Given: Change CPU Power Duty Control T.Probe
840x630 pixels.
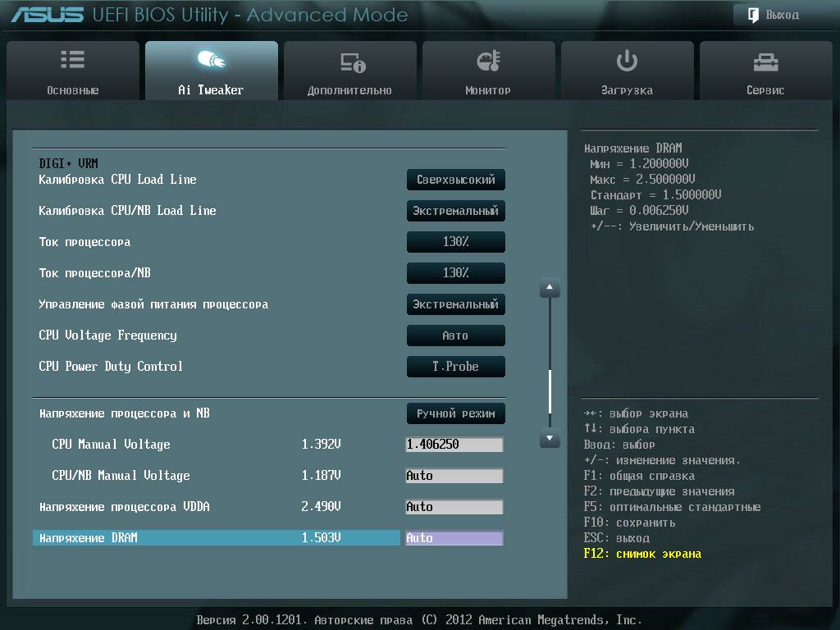Looking at the screenshot, I should (x=455, y=367).
